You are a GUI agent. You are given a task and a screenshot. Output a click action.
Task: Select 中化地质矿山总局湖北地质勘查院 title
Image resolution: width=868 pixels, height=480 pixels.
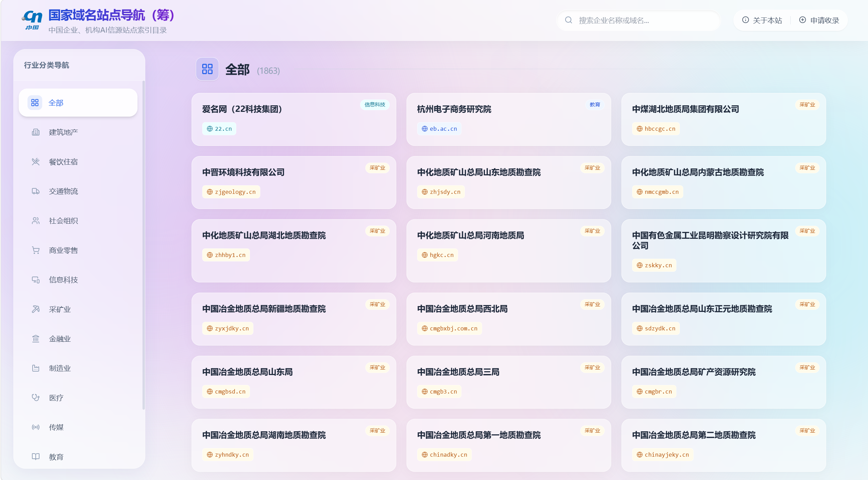point(264,235)
